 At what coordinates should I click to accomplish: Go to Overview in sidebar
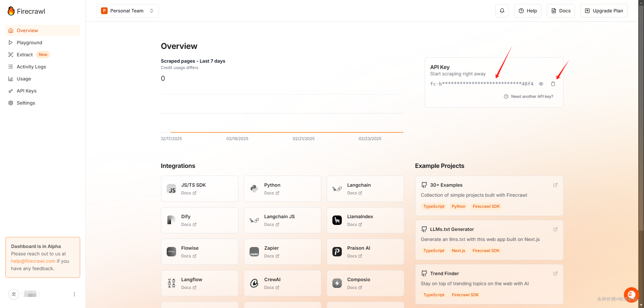pyautogui.click(x=43, y=30)
